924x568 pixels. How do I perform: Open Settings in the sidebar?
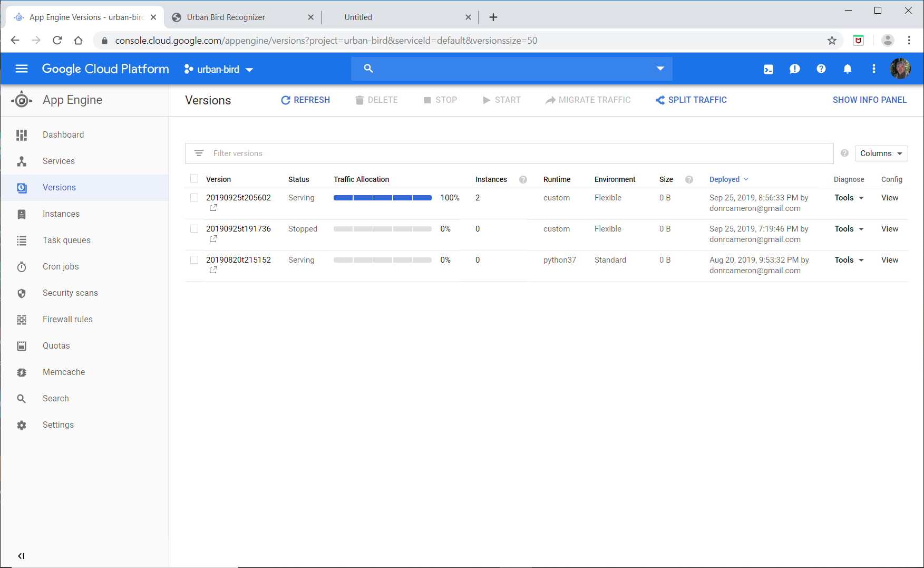84,425
